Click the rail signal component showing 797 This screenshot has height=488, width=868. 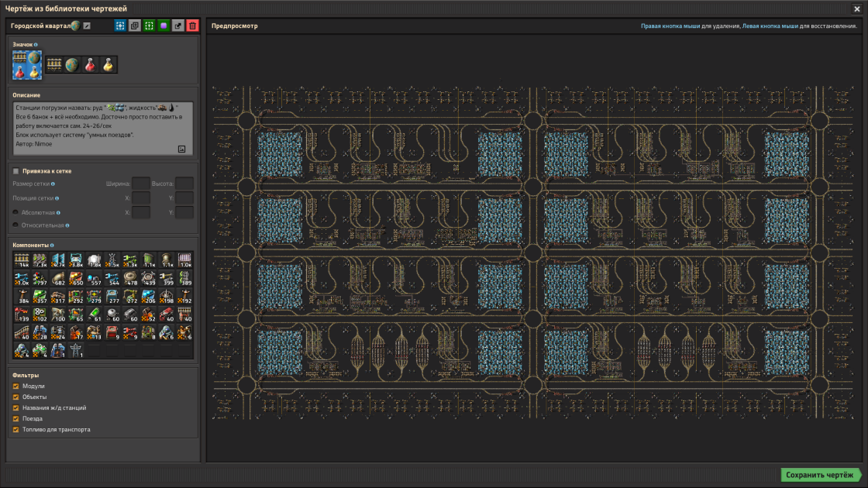click(40, 278)
